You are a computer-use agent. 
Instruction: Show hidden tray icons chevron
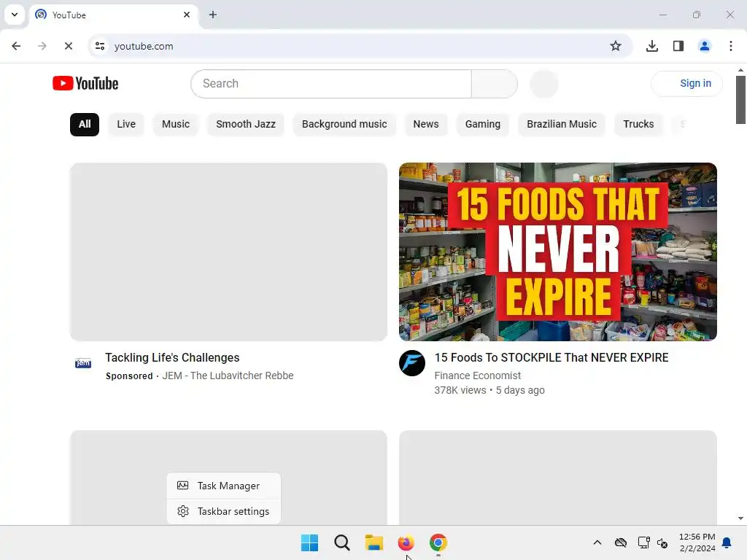[x=597, y=542]
